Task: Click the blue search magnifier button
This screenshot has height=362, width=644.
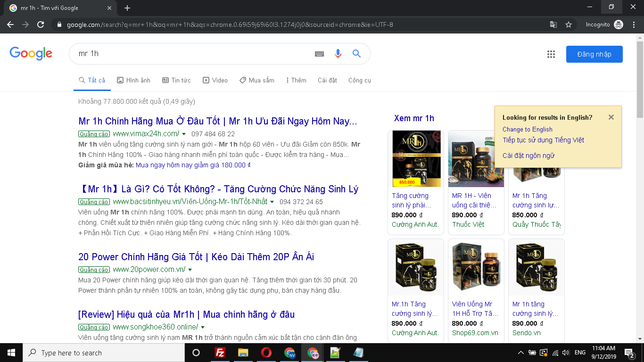Action: [x=356, y=54]
